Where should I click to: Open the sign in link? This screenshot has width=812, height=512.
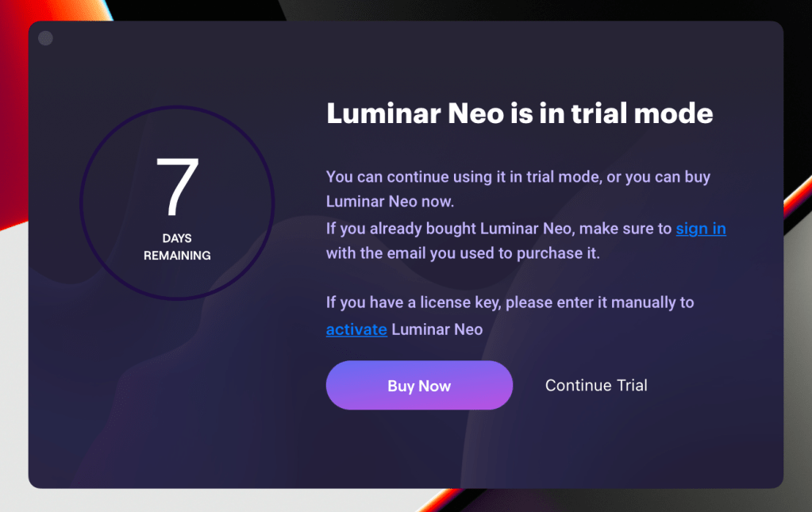pyautogui.click(x=701, y=229)
